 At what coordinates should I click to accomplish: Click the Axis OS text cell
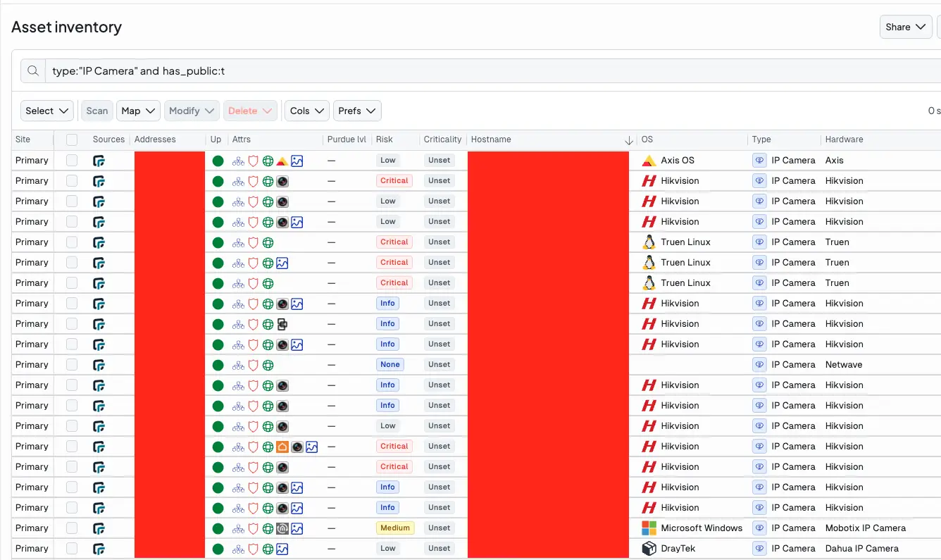click(x=678, y=161)
